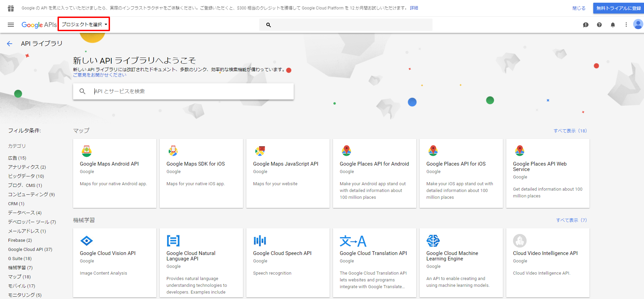Filter by category デベロッパー ツール (7)
Image resolution: width=644 pixels, height=299 pixels.
32,222
